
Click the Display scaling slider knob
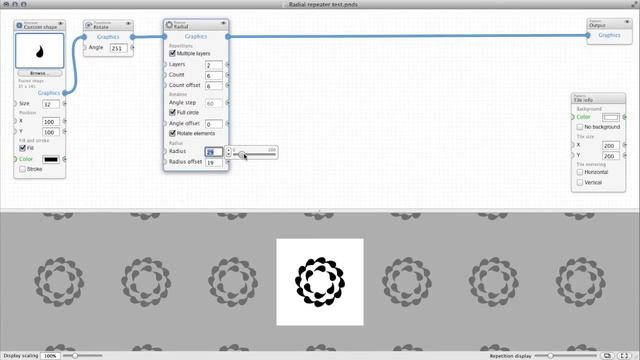point(75,356)
